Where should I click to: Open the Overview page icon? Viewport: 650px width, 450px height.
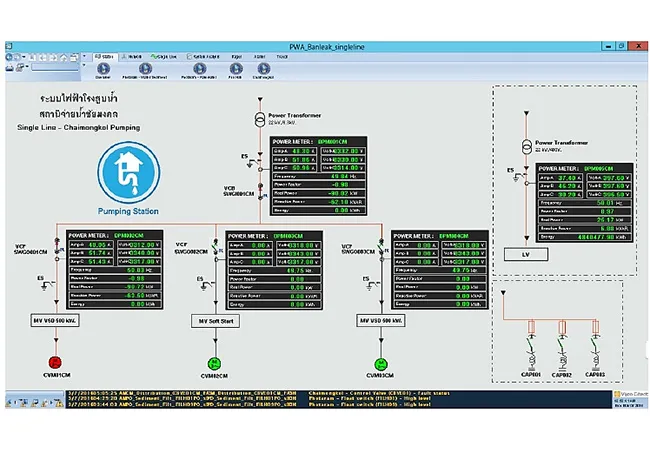tap(103, 70)
